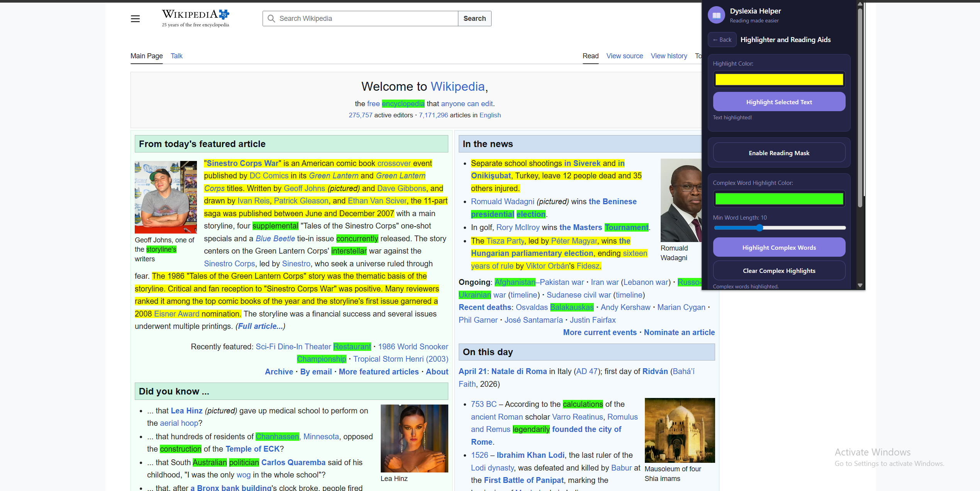This screenshot has height=491, width=980.
Task: Open the View source tab
Action: (624, 56)
